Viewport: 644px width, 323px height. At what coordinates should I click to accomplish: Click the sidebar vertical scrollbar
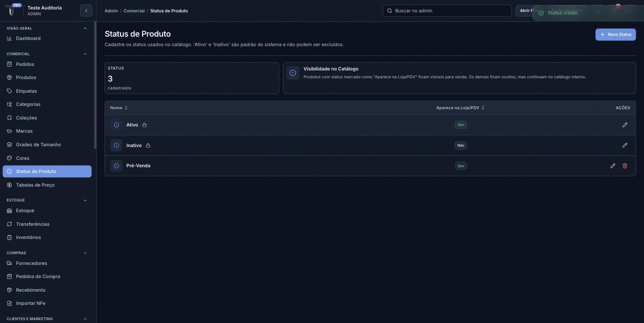pos(95,85)
